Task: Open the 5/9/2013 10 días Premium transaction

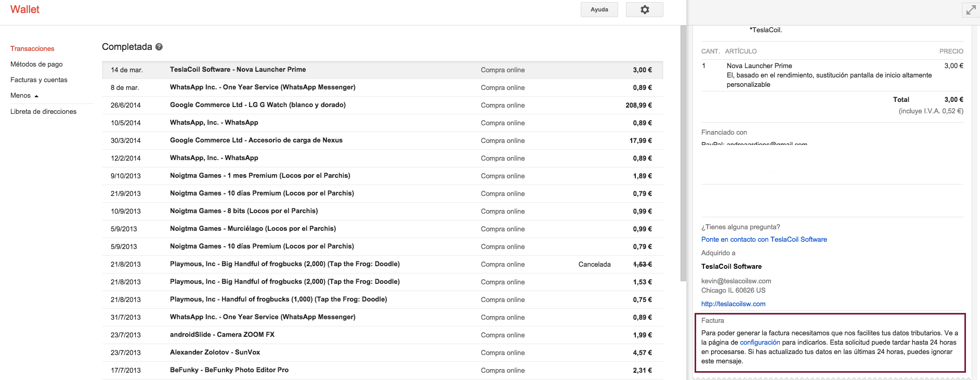Action: click(383, 246)
